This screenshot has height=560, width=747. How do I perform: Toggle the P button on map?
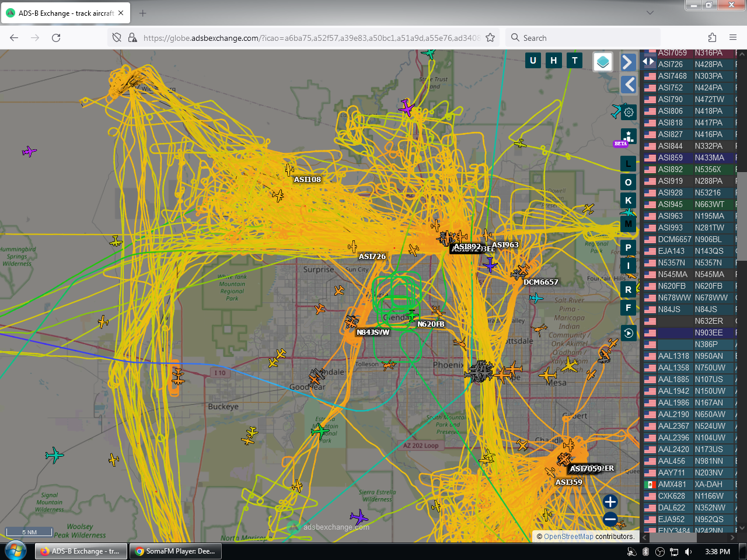[628, 247]
